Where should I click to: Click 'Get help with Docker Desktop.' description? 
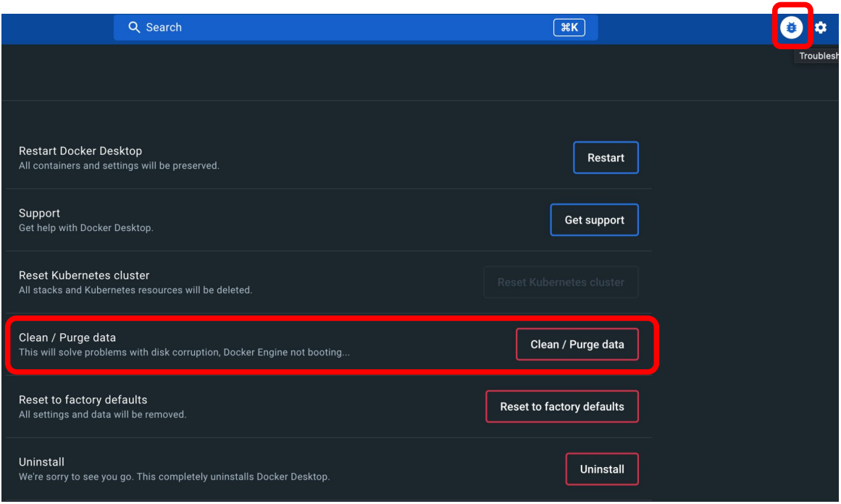click(x=85, y=228)
